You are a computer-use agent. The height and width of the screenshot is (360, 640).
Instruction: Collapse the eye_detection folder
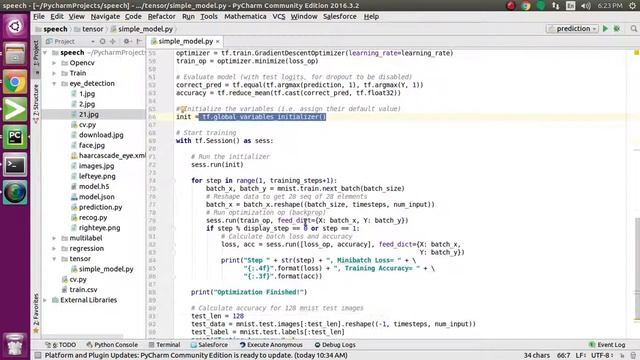coord(54,83)
